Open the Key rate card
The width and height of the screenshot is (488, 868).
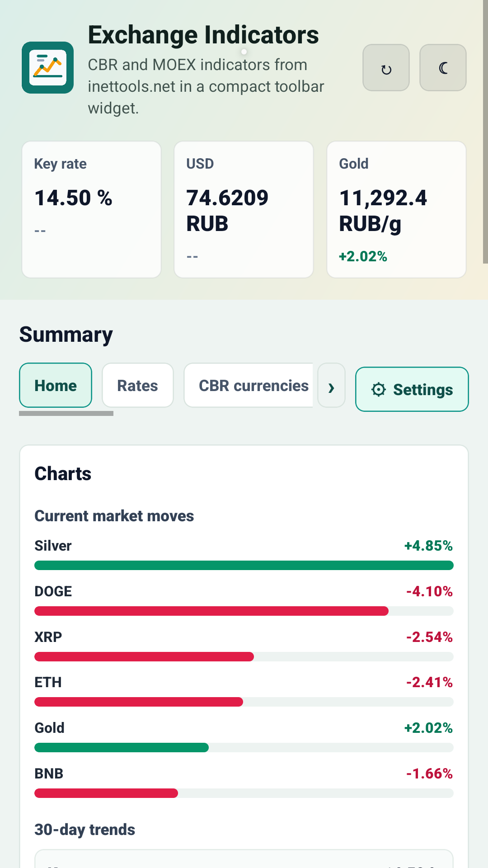point(91,210)
